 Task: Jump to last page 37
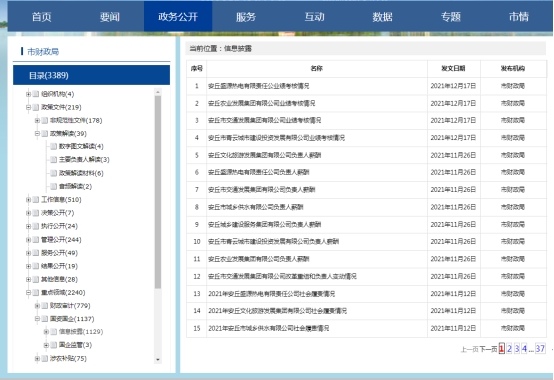(x=540, y=349)
